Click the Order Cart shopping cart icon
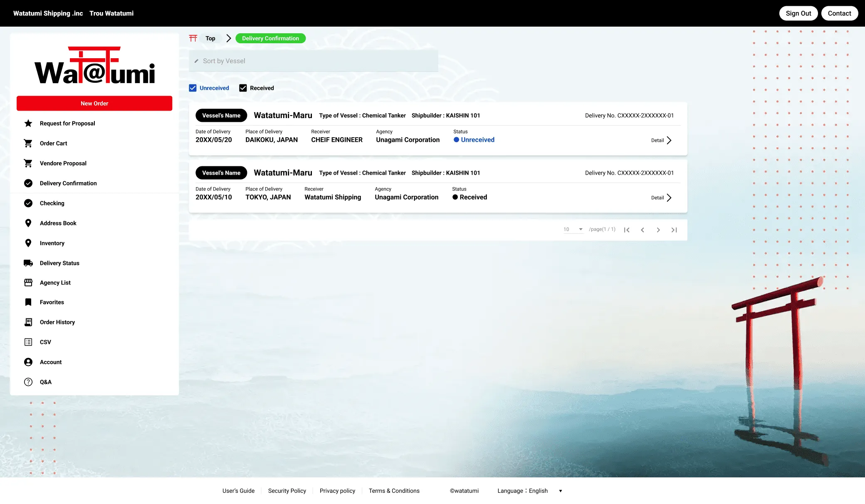The height and width of the screenshot is (504, 865). [28, 143]
